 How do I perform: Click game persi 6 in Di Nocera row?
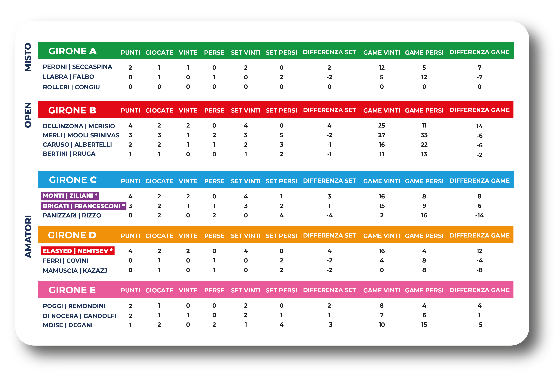(x=424, y=315)
